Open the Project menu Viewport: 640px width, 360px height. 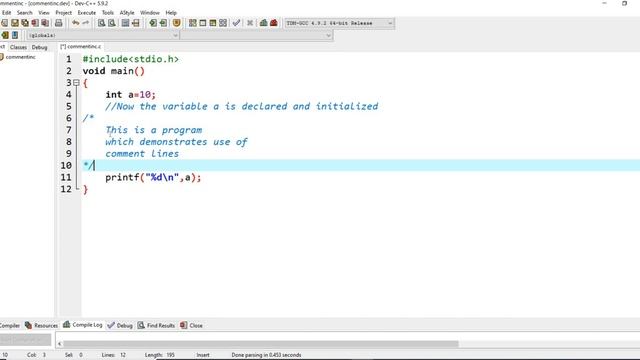coord(64,13)
